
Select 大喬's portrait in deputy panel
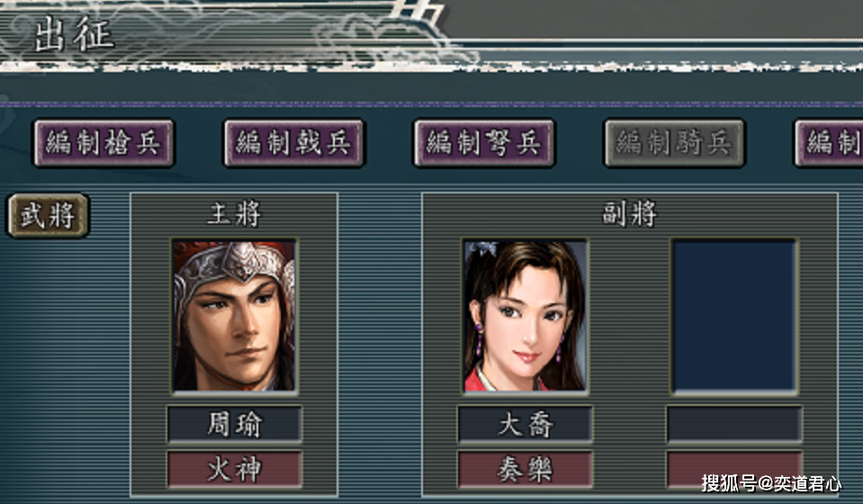(x=525, y=316)
